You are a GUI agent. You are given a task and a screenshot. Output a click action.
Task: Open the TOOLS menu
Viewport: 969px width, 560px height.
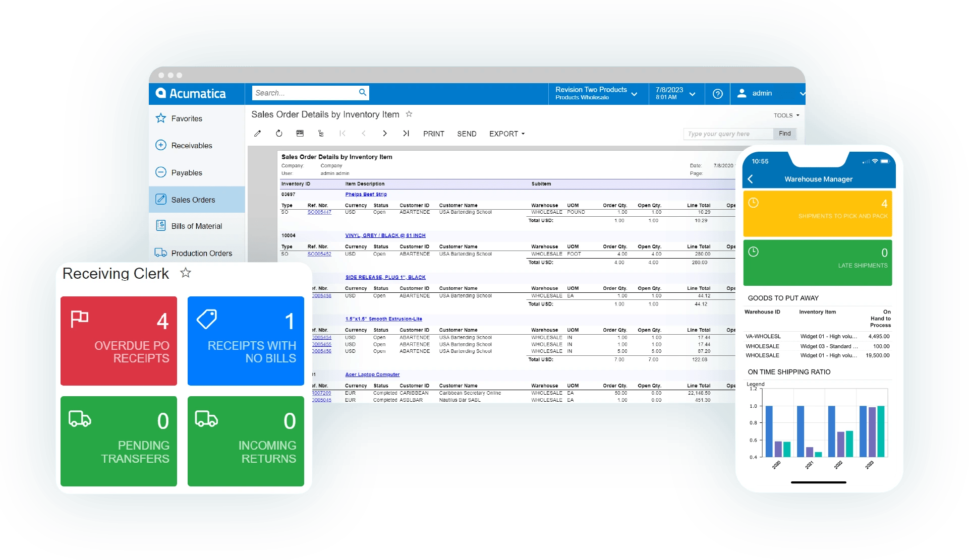(785, 115)
